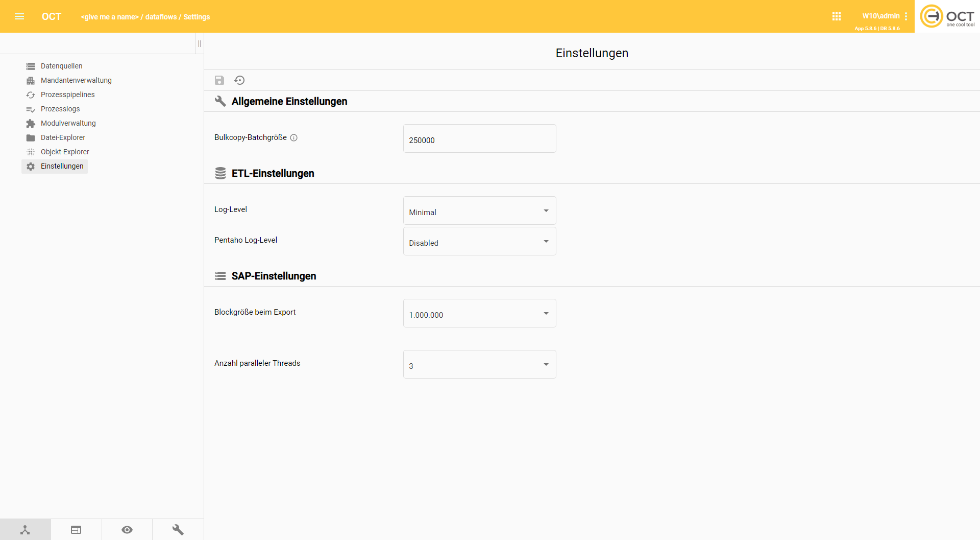
Task: Edit the Bulkcopy-Batchgröße value field
Action: point(479,138)
